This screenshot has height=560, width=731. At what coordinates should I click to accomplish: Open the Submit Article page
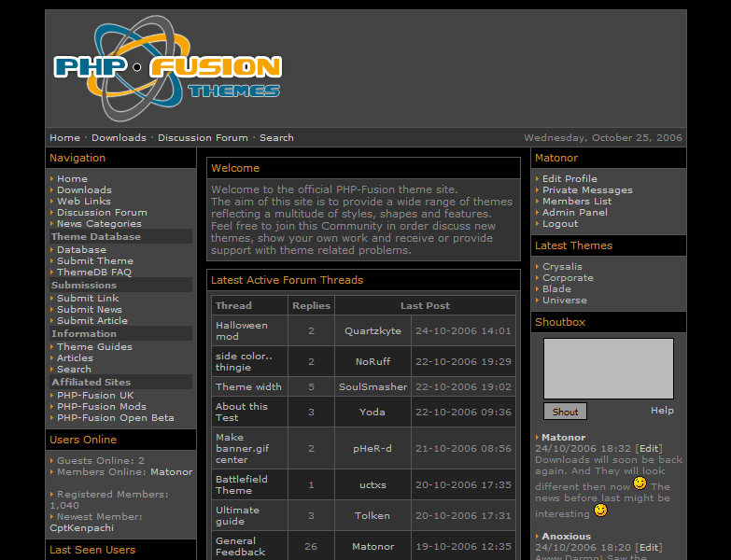pyautogui.click(x=92, y=320)
